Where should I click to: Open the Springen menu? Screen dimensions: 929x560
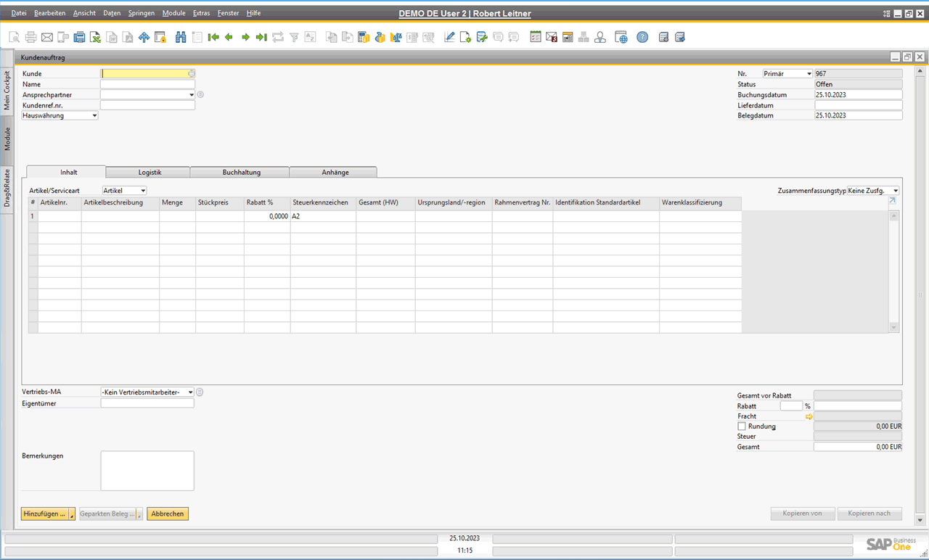141,13
